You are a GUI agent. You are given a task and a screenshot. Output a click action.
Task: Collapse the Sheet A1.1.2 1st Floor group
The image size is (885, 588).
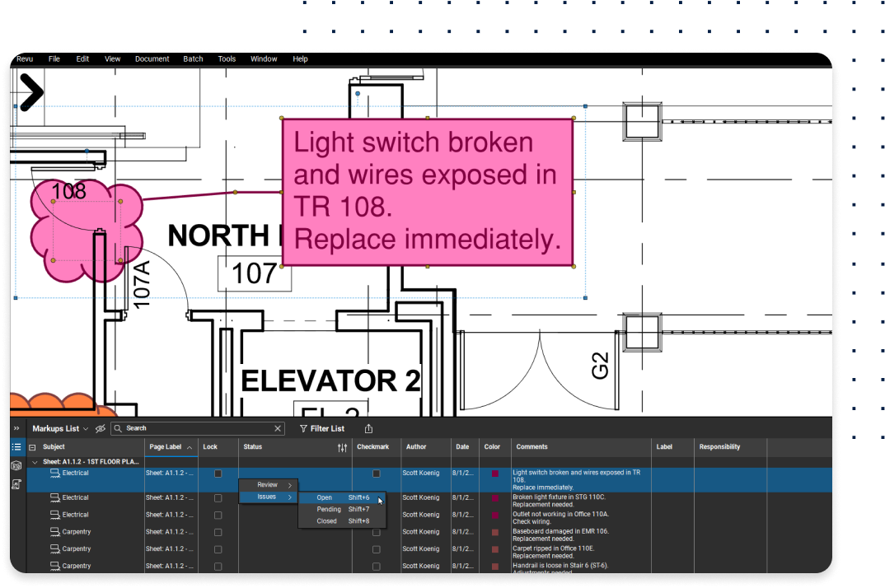[x=35, y=462]
